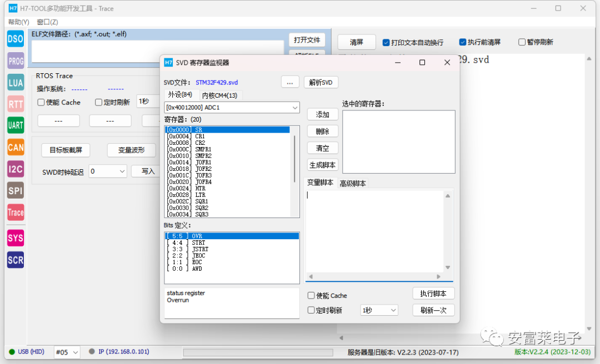This screenshot has height=364, width=600.
Task: Open the I2C sidebar tool
Action: click(x=16, y=169)
